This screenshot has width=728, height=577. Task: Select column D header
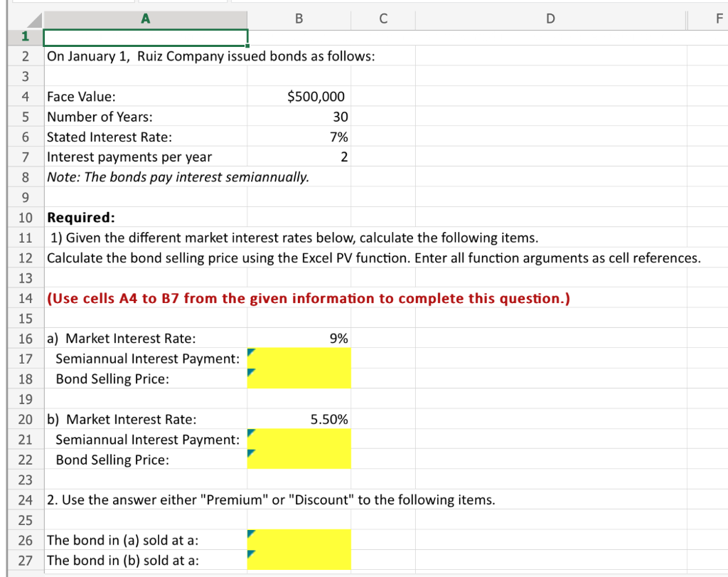pos(551,18)
